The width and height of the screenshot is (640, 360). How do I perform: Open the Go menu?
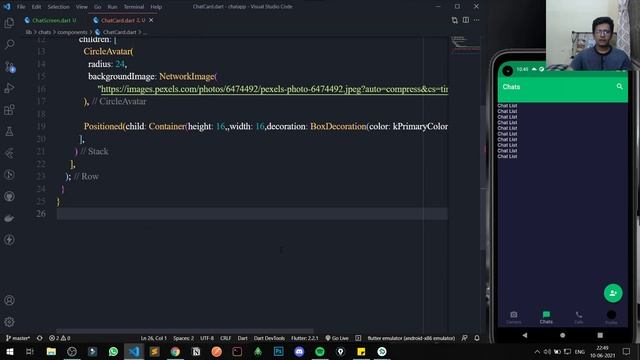[x=98, y=7]
